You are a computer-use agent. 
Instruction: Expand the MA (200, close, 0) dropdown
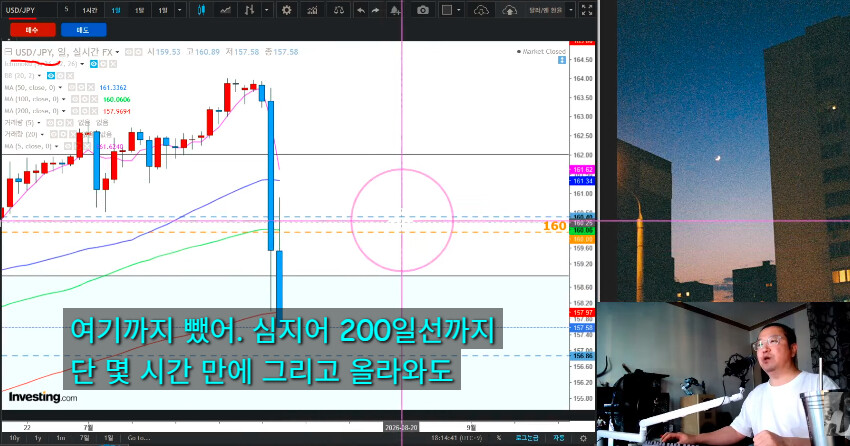click(63, 111)
